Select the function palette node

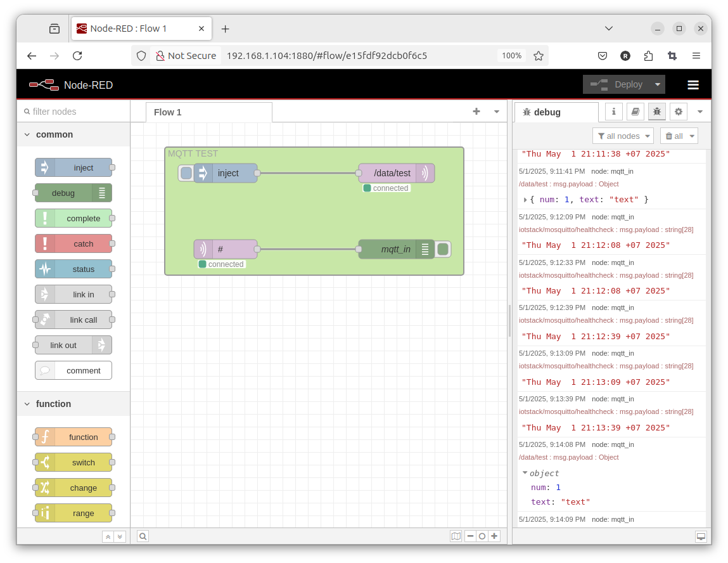pos(73,437)
